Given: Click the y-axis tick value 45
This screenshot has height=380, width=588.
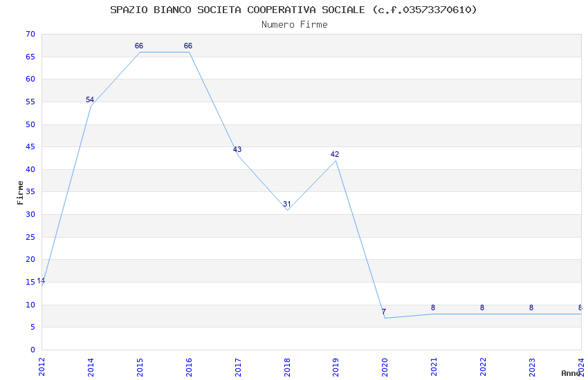Looking at the screenshot, I should (x=30, y=146).
